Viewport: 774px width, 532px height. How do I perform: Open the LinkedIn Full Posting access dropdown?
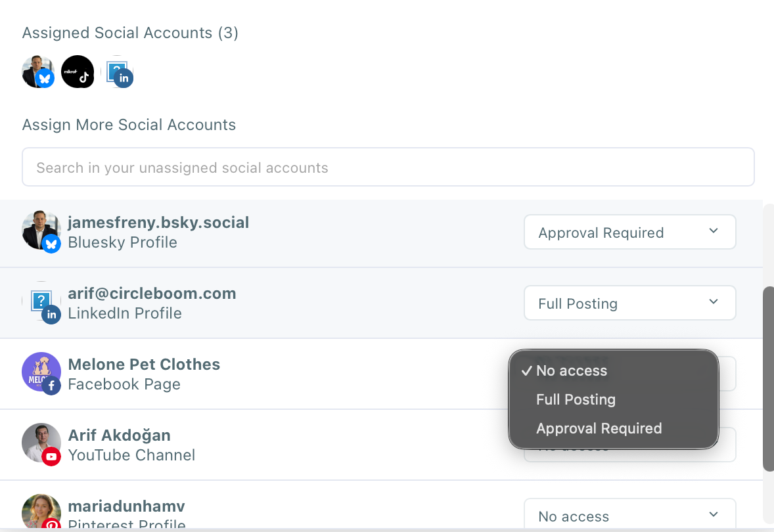(629, 303)
